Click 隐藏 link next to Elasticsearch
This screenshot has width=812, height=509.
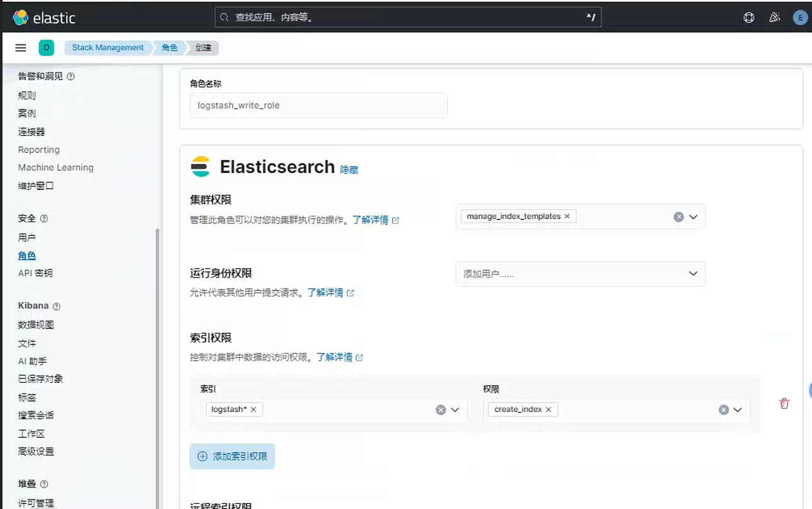click(x=349, y=170)
